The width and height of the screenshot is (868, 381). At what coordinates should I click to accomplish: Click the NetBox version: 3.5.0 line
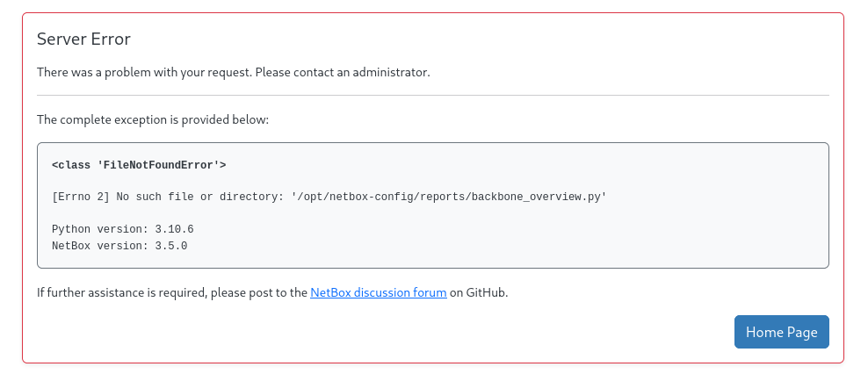coord(119,246)
